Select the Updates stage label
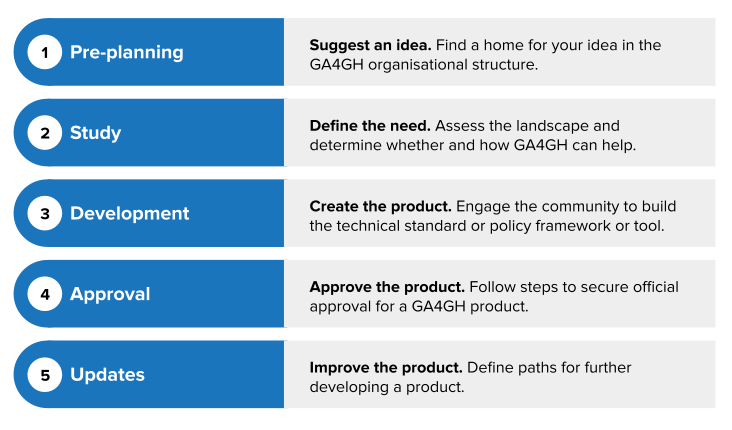The image size is (732, 430). [107, 375]
